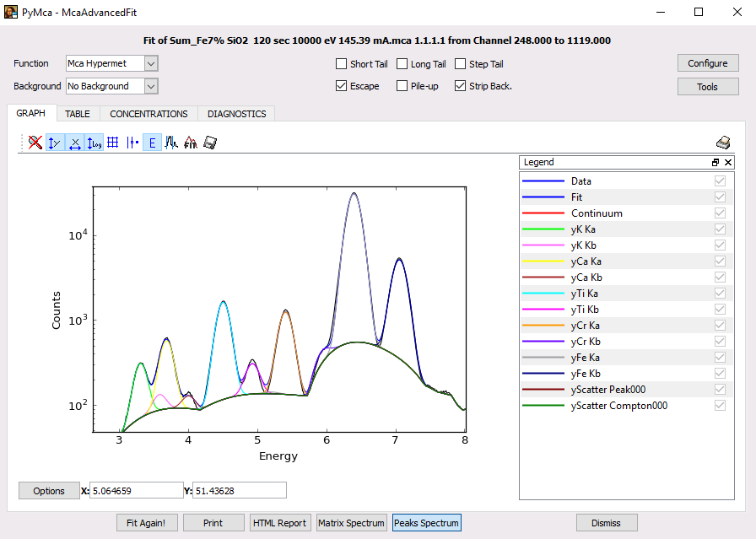Click the green yK Ka line swatch
Viewport: 756px width, 539px height.
[543, 229]
